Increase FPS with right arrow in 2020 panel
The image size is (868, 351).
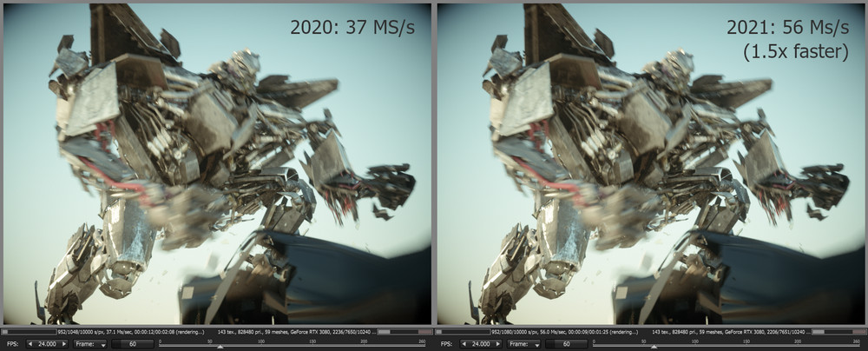64,344
